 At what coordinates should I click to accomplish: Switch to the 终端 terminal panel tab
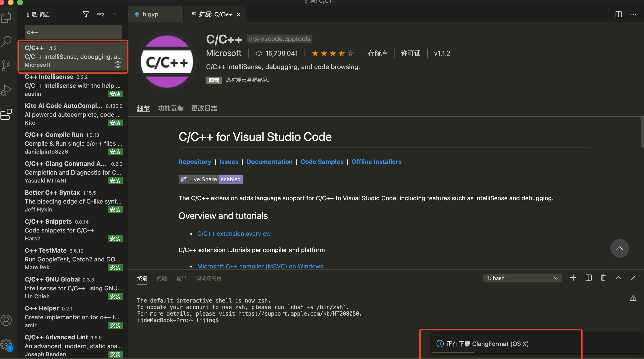pyautogui.click(x=142, y=278)
